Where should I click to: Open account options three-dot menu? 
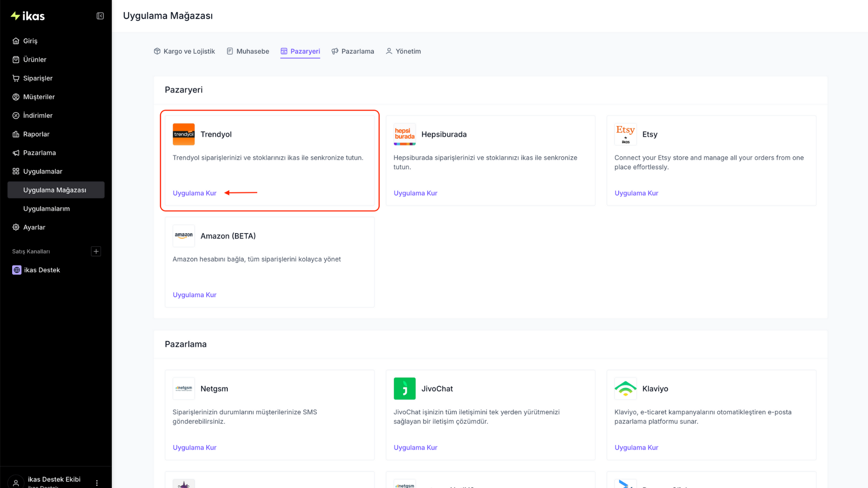(x=97, y=483)
